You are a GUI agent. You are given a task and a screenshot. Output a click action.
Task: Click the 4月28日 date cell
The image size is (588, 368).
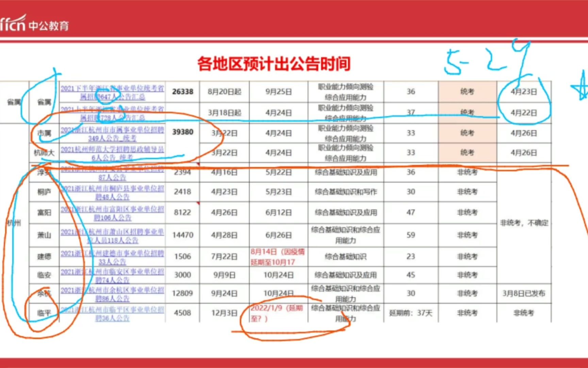[x=225, y=235]
